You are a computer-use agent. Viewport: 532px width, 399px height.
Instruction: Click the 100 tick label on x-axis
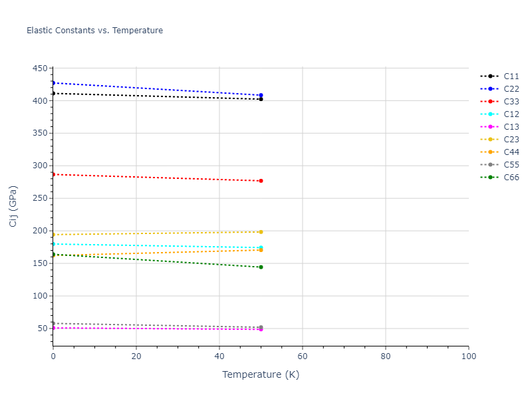pos(468,357)
